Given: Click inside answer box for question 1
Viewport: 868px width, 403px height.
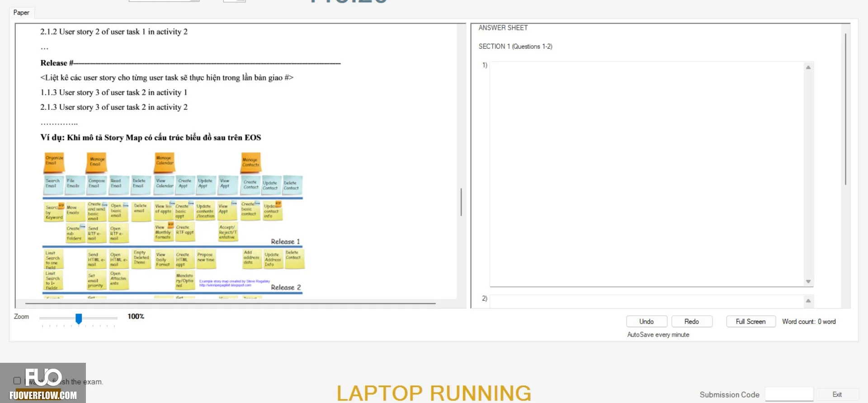Looking at the screenshot, I should tap(647, 174).
